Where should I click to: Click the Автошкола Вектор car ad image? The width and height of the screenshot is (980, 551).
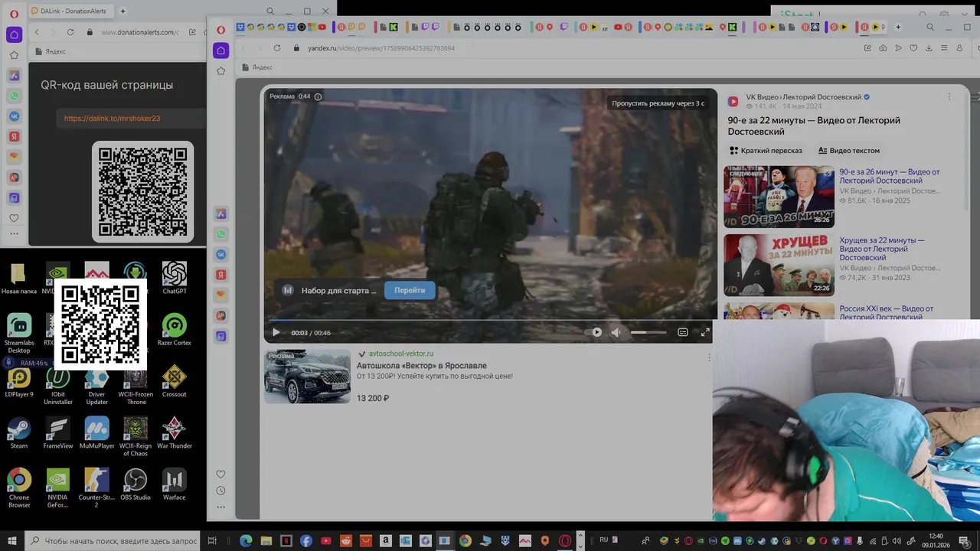click(307, 377)
